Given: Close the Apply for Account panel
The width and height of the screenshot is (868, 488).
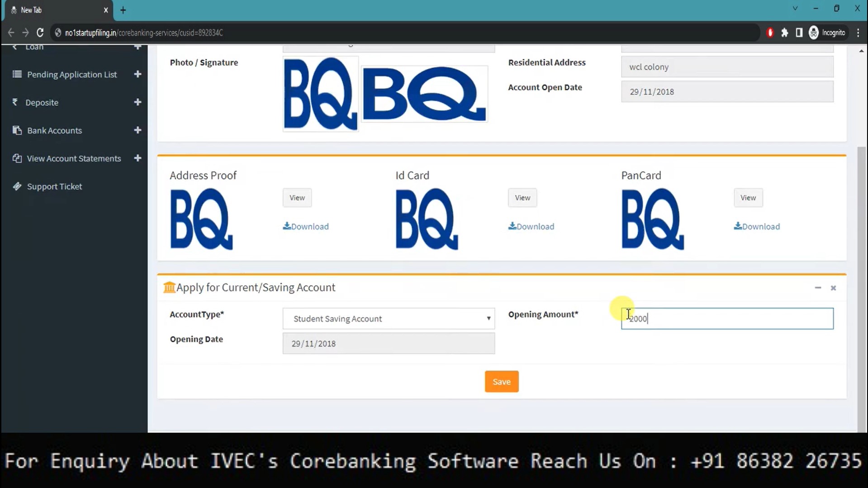Looking at the screenshot, I should 833,288.
